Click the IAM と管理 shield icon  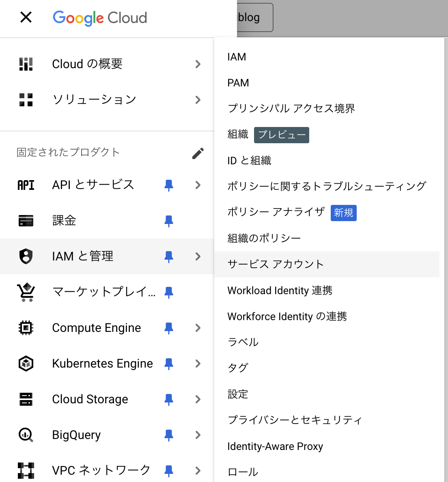coord(26,256)
